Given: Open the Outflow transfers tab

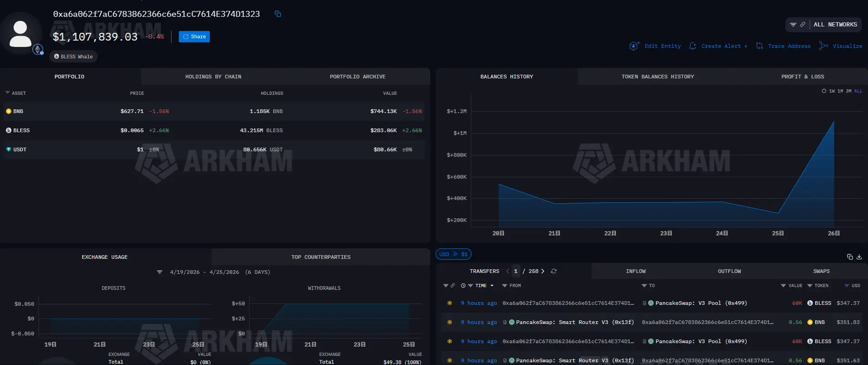Looking at the screenshot, I should pyautogui.click(x=729, y=271).
